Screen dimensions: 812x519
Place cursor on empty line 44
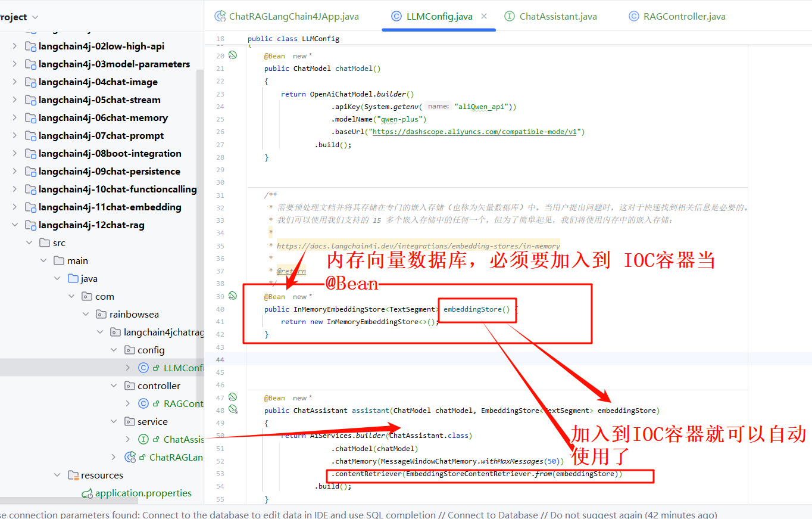pos(476,359)
